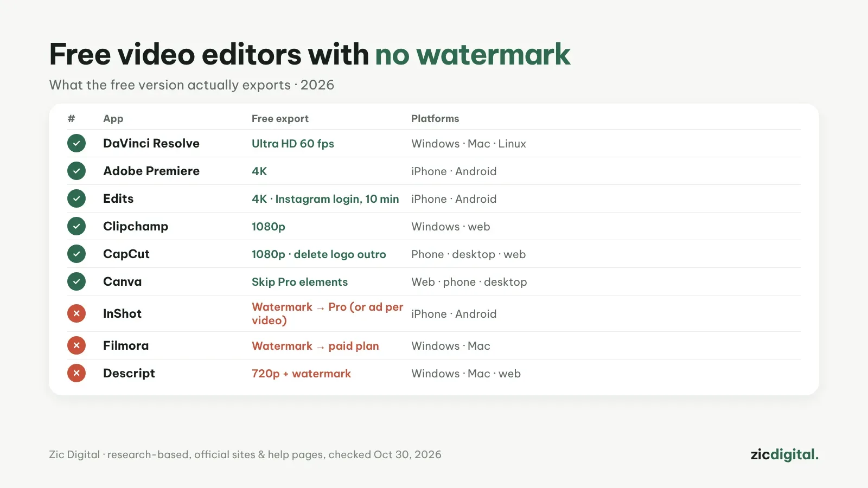This screenshot has height=488, width=868.
Task: Select the 'Filmora' app name
Action: point(126,345)
